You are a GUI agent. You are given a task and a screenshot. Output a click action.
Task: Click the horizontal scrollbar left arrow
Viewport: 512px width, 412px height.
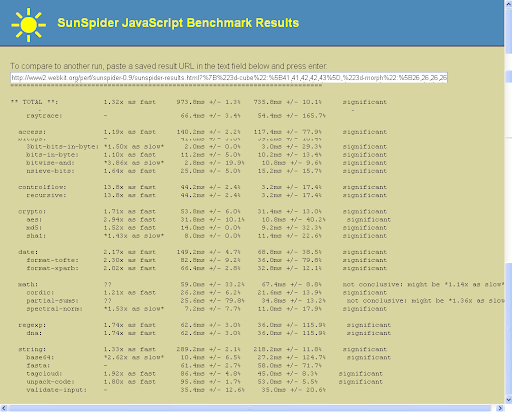(x=4, y=408)
